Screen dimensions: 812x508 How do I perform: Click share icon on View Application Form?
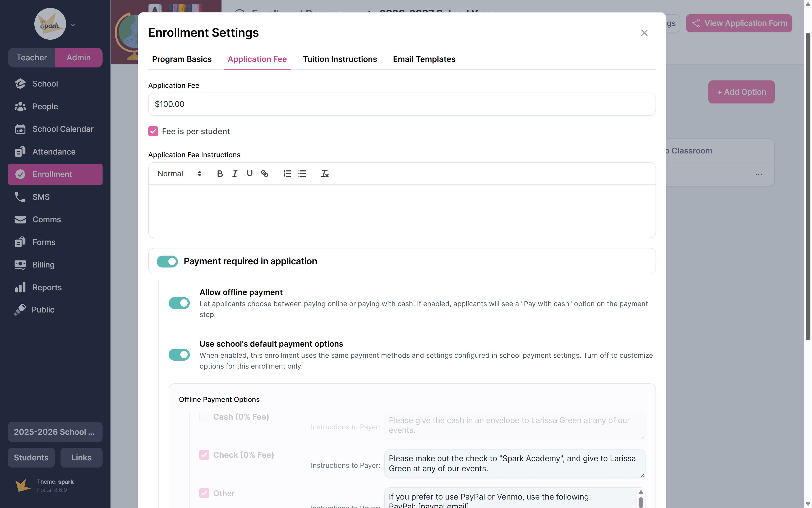(696, 23)
